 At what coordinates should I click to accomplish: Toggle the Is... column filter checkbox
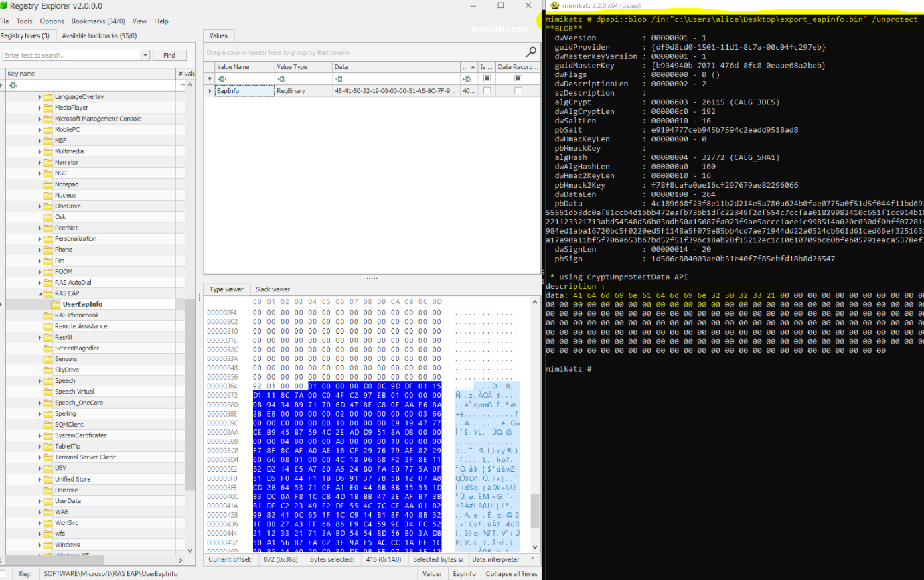click(x=487, y=78)
